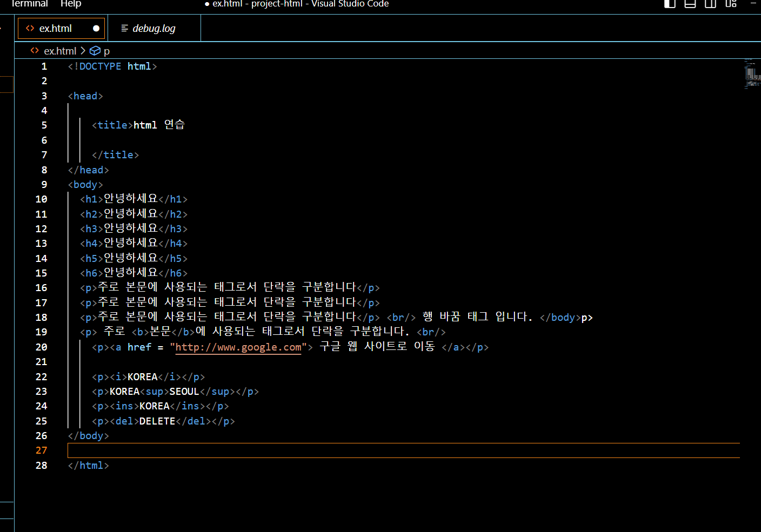Screen dimensions: 761x532
Task: Click the p element breadcrumb item
Action: click(x=106, y=51)
